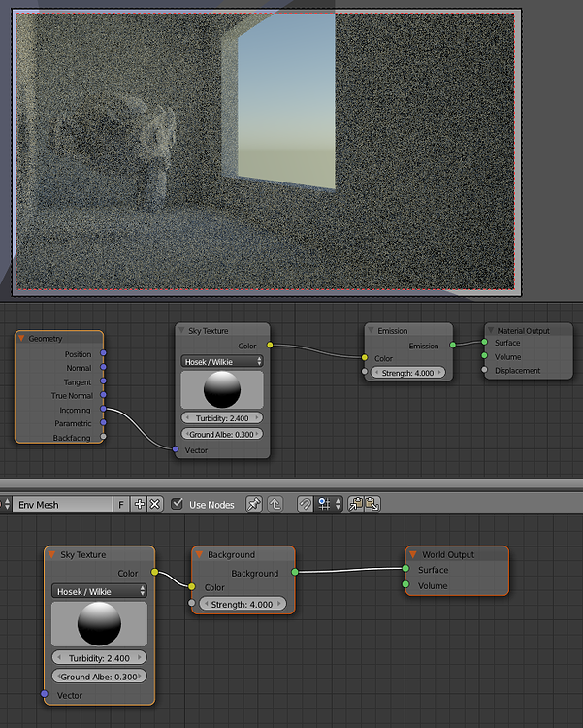Collapse the Geometry node
This screenshot has height=728, width=583.
click(x=21, y=339)
